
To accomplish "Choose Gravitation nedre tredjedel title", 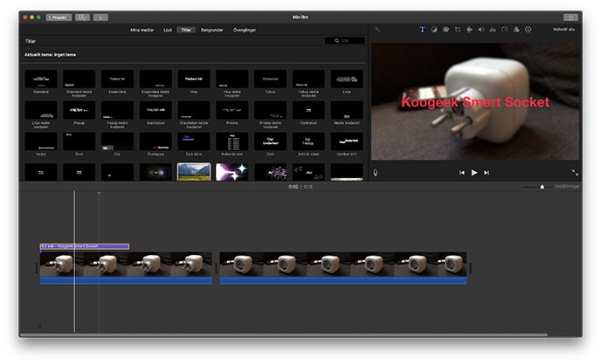I will pos(194,110).
